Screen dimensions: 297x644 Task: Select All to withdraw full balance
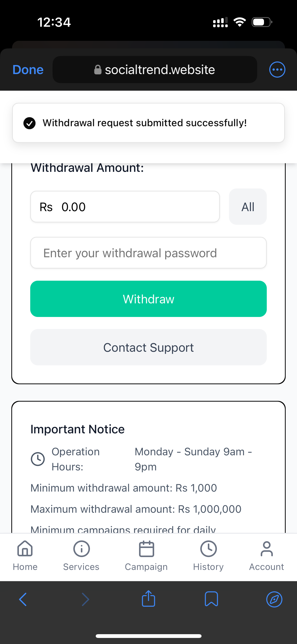click(248, 207)
